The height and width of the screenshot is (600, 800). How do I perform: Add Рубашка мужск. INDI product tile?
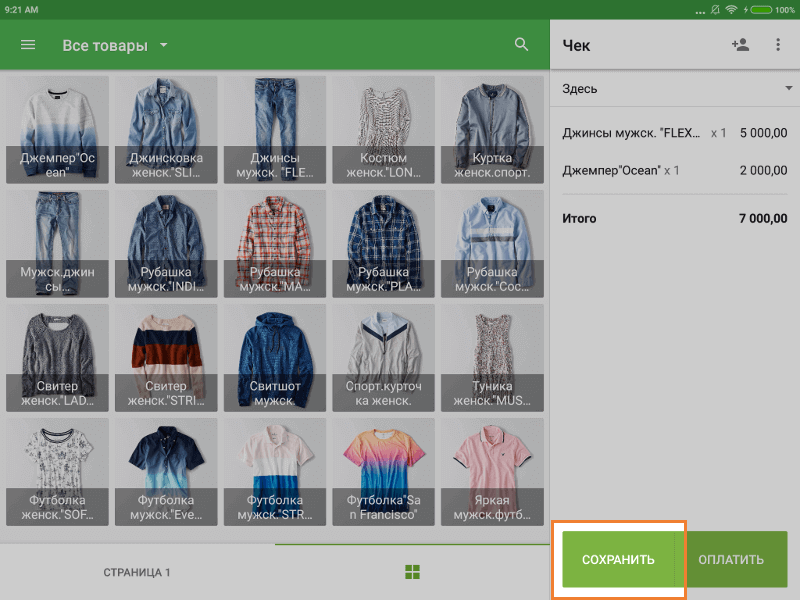point(165,244)
